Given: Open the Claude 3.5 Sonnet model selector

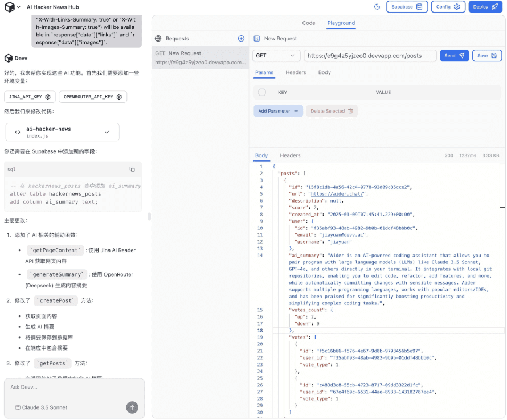Looking at the screenshot, I should 41,407.
